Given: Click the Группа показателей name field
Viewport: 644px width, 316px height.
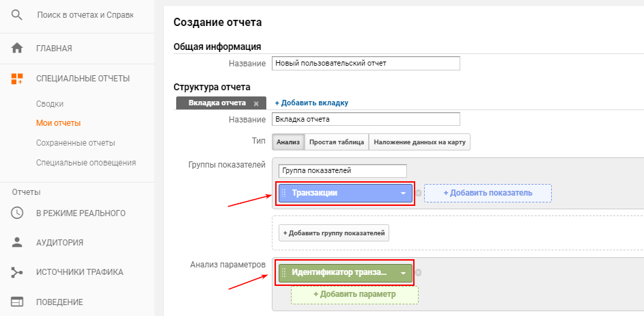Looking at the screenshot, I should coord(343,170).
